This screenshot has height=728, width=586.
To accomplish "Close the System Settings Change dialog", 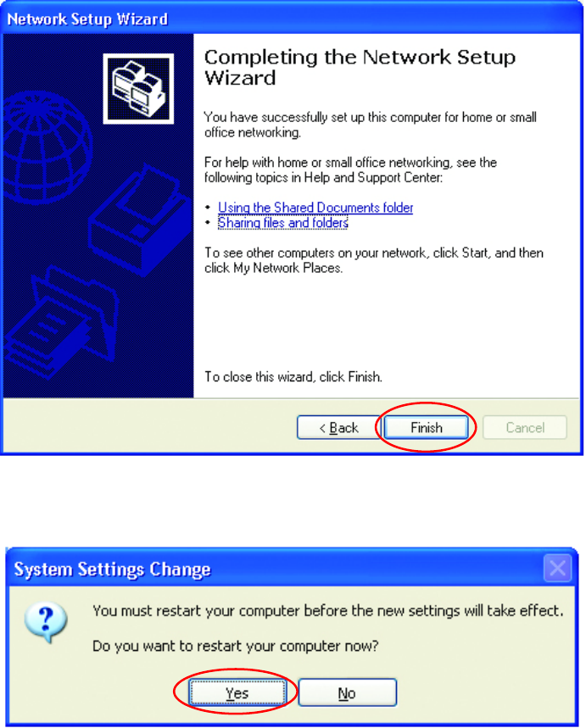I will [557, 568].
